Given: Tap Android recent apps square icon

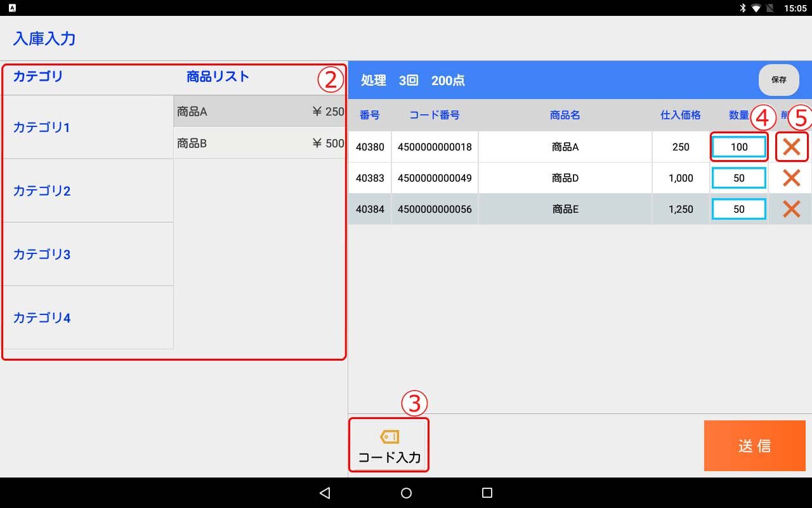Looking at the screenshot, I should click(487, 493).
